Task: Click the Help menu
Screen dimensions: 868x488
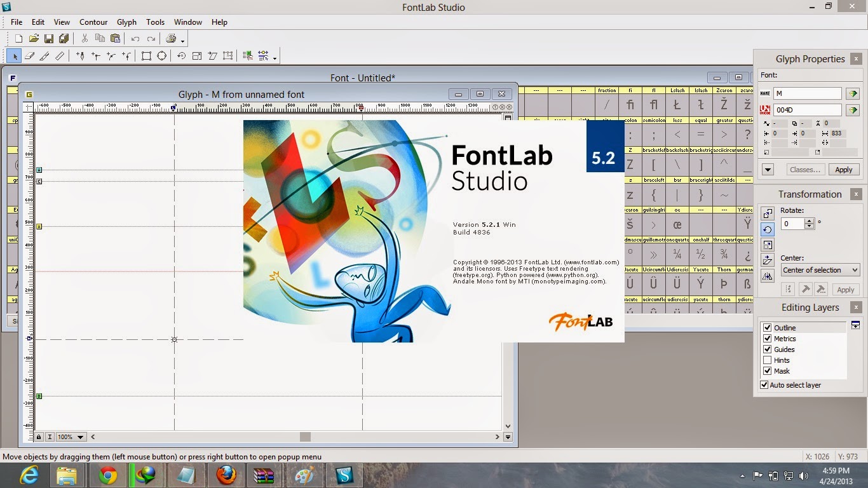Action: click(x=219, y=22)
